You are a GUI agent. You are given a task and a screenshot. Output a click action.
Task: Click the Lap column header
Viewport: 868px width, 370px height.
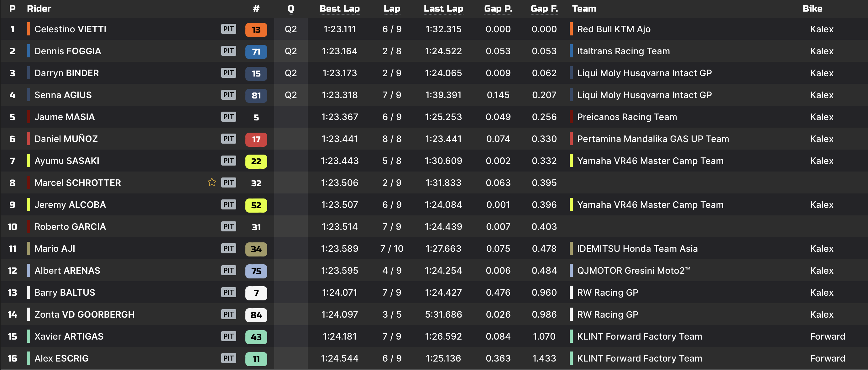[x=392, y=9]
